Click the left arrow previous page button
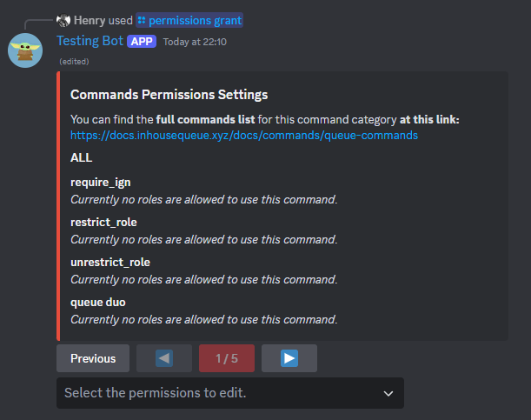The image size is (531, 420). (164, 358)
